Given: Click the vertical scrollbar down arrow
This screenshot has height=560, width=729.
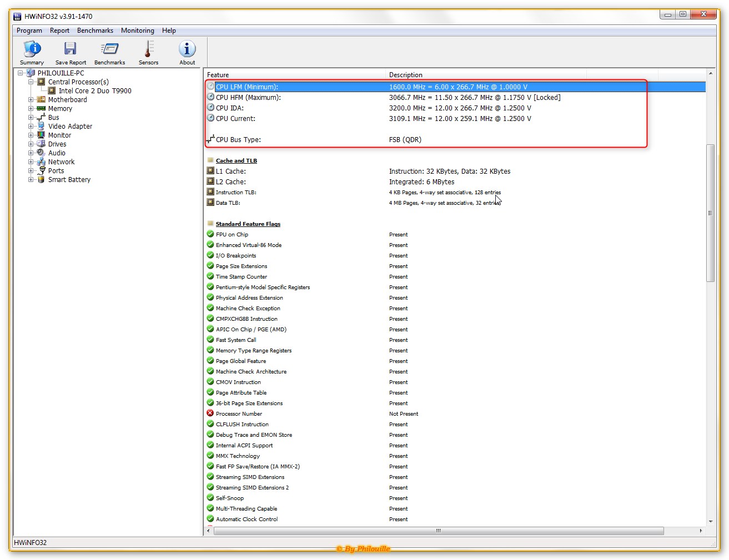Looking at the screenshot, I should 711,522.
